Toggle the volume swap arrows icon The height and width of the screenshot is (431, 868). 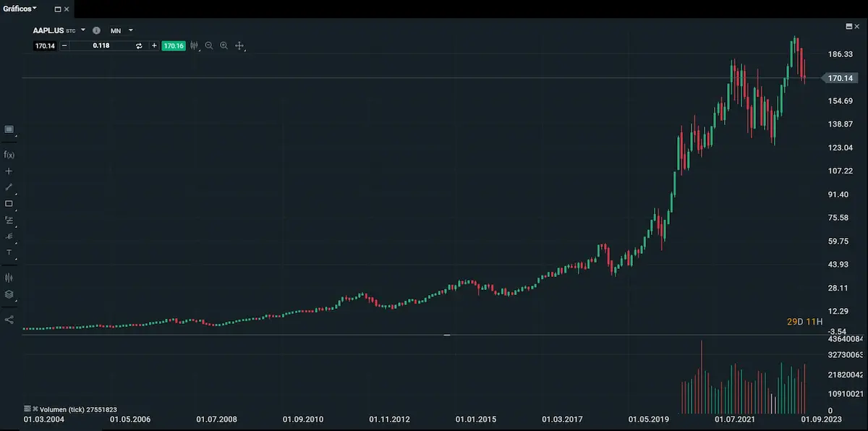pyautogui.click(x=139, y=46)
